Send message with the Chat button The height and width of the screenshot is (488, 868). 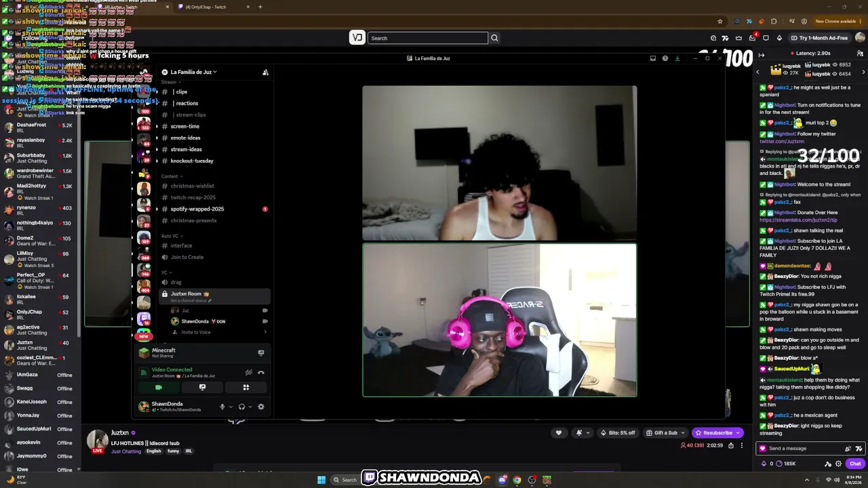coord(855,464)
